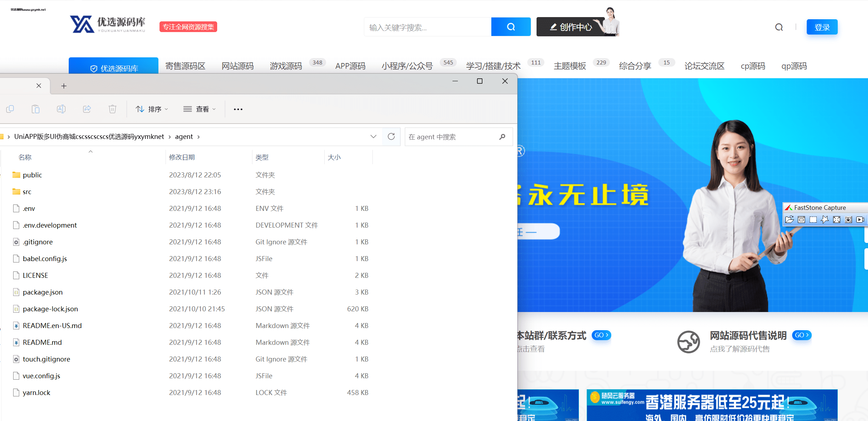Screen dimensions: 868x421
Task: Click the paste icon in Explorer toolbar
Action: pos(36,109)
